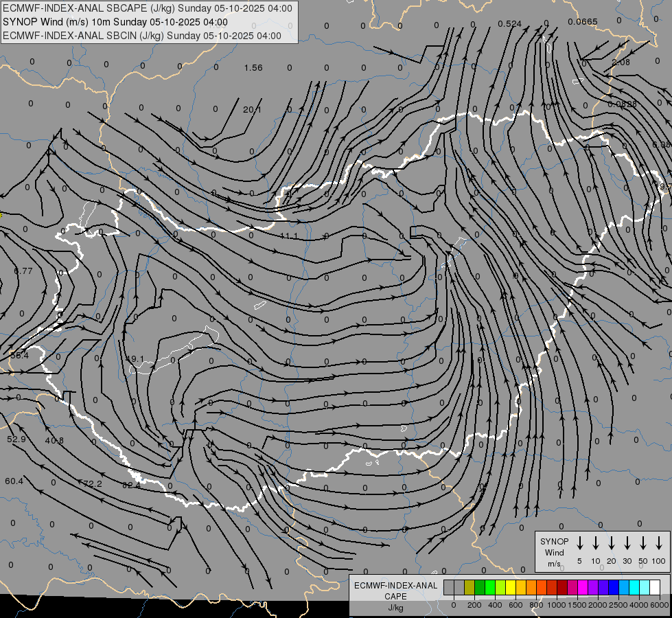Screen dimensions: 672x618
Task: Click the 30 m/s wind arrow in legend
Action: click(627, 543)
